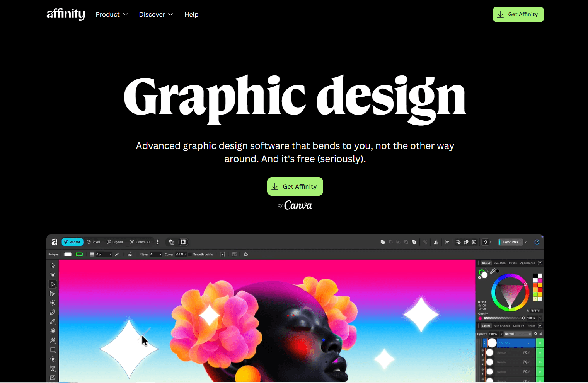
Task: Open the 0 pt stroke width dropdown
Action: (111, 254)
